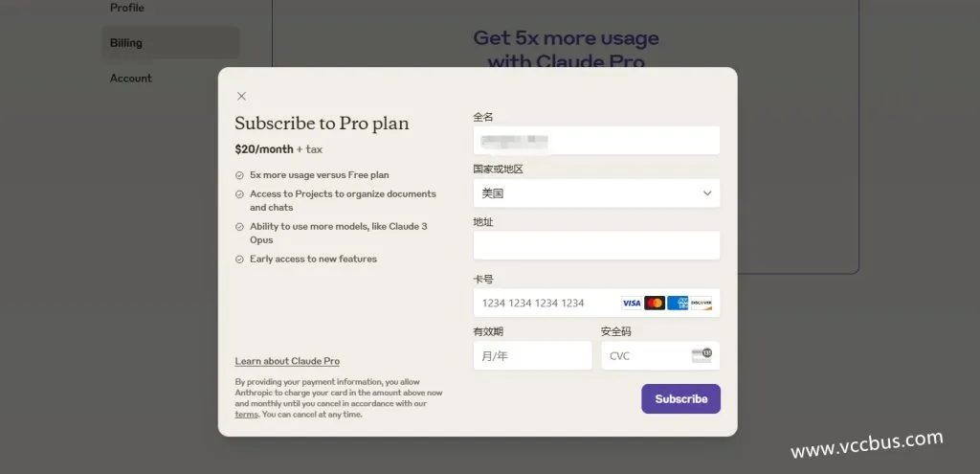Select Billing in the settings sidebar
This screenshot has height=474, width=980.
click(x=126, y=43)
